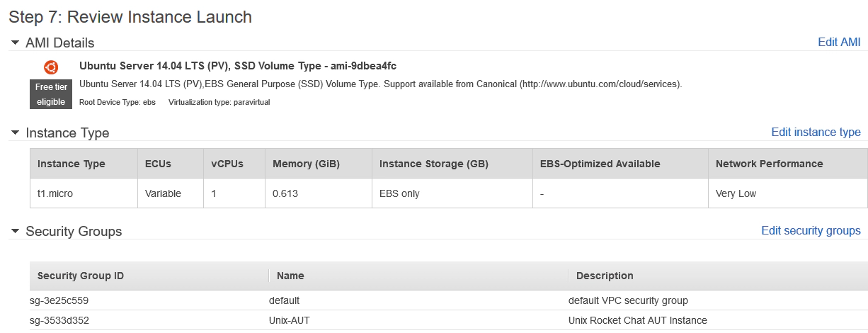The height and width of the screenshot is (333, 868).
Task: Click the Free tier eligible badge
Action: (51, 94)
